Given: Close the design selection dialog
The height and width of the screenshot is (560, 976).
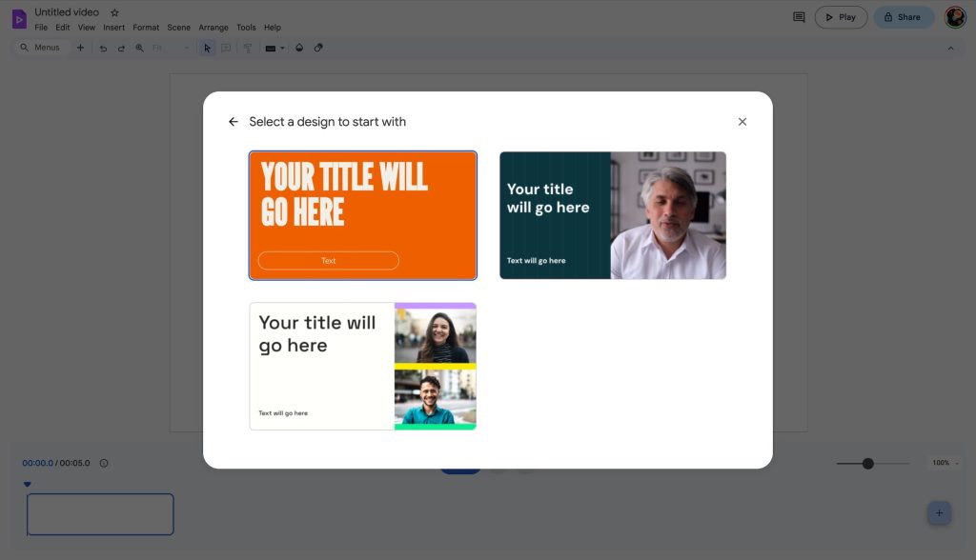Looking at the screenshot, I should pos(742,122).
